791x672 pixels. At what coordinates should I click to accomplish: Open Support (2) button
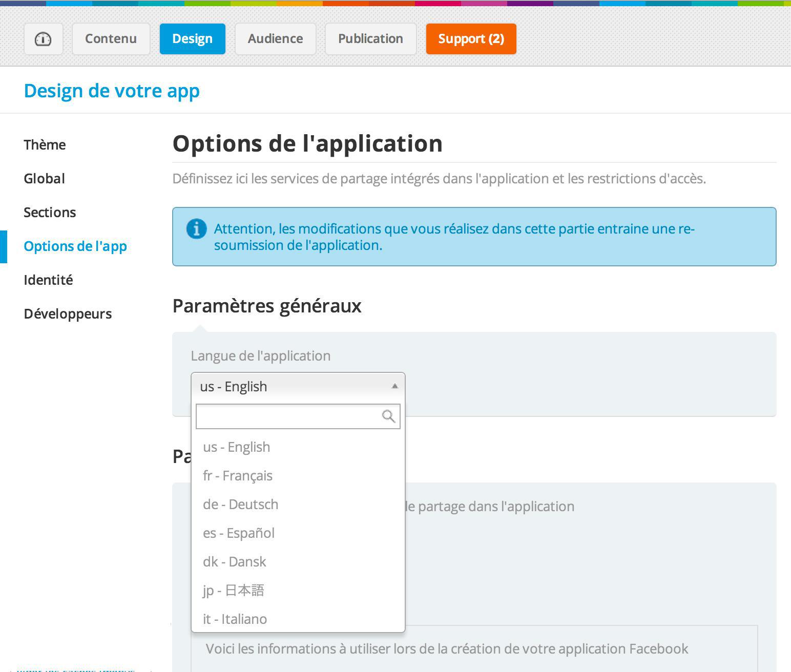click(471, 39)
